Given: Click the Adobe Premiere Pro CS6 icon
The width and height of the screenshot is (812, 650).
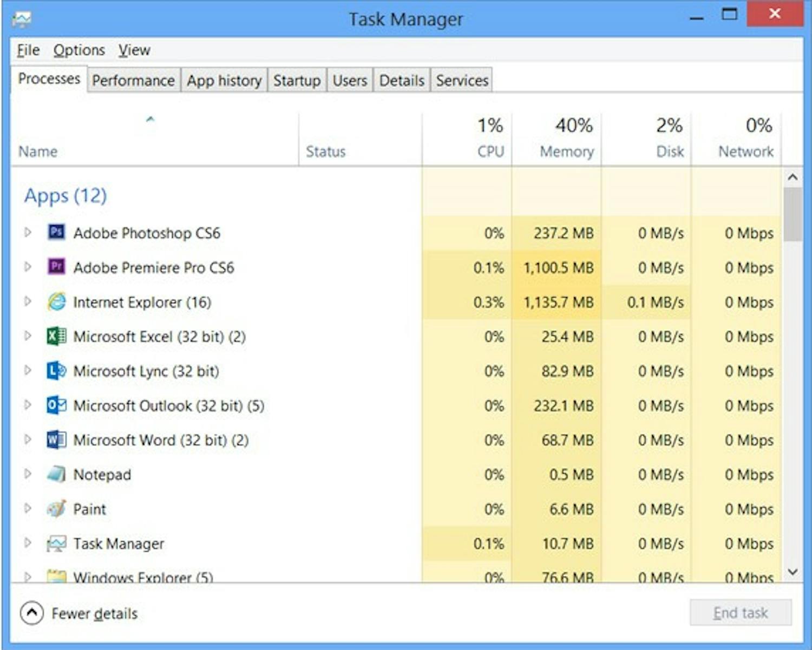Looking at the screenshot, I should pos(56,267).
